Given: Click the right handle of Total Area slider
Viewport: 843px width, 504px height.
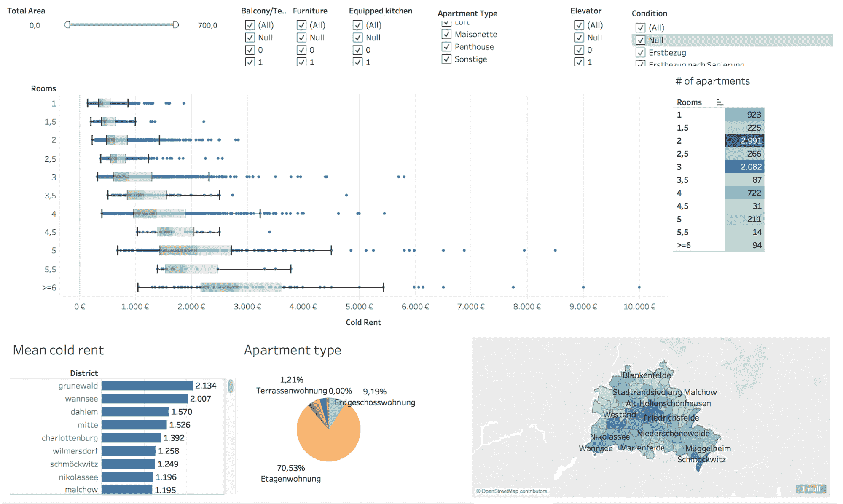Looking at the screenshot, I should (176, 25).
